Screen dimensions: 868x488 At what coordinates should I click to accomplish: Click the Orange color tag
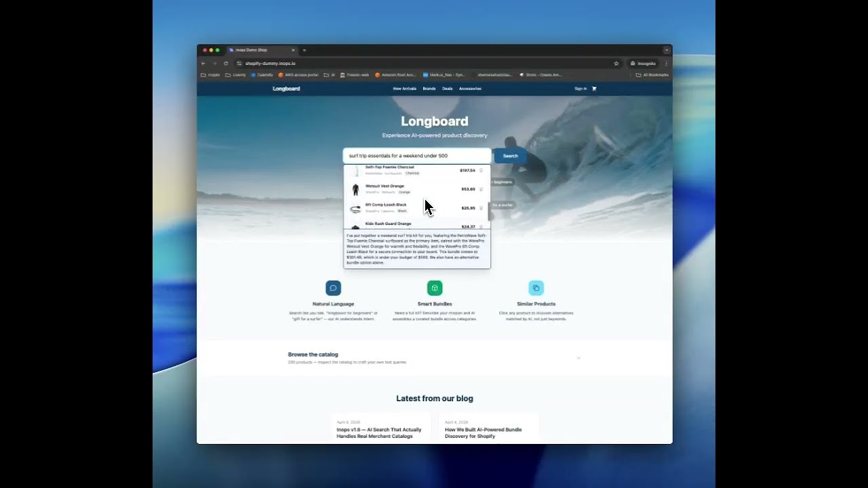[x=404, y=192]
